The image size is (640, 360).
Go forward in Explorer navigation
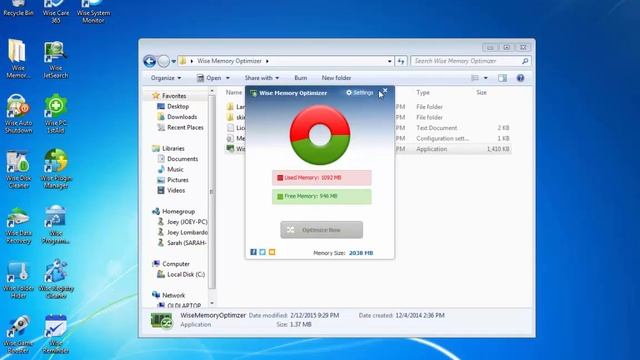(x=163, y=61)
